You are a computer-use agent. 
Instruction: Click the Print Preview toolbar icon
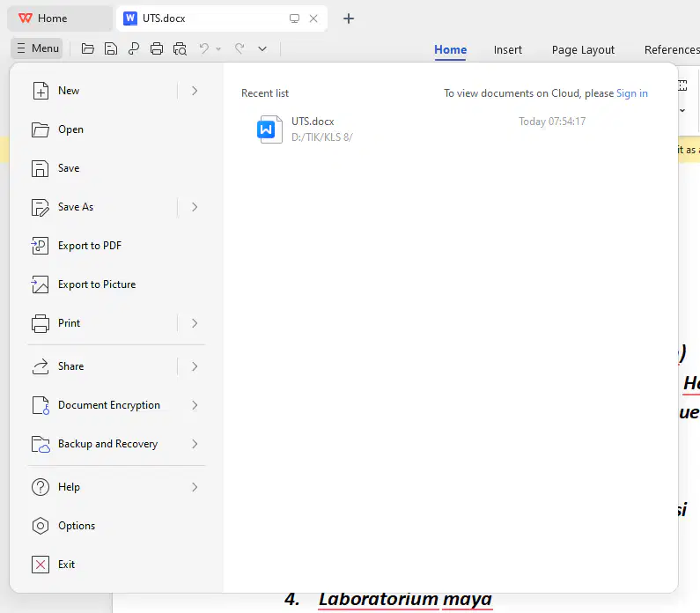[180, 48]
